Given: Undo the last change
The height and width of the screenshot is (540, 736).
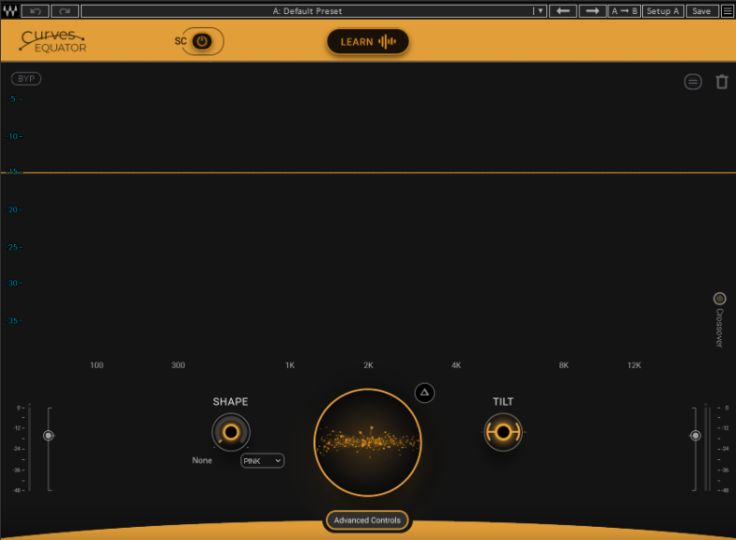Looking at the screenshot, I should coord(35,11).
